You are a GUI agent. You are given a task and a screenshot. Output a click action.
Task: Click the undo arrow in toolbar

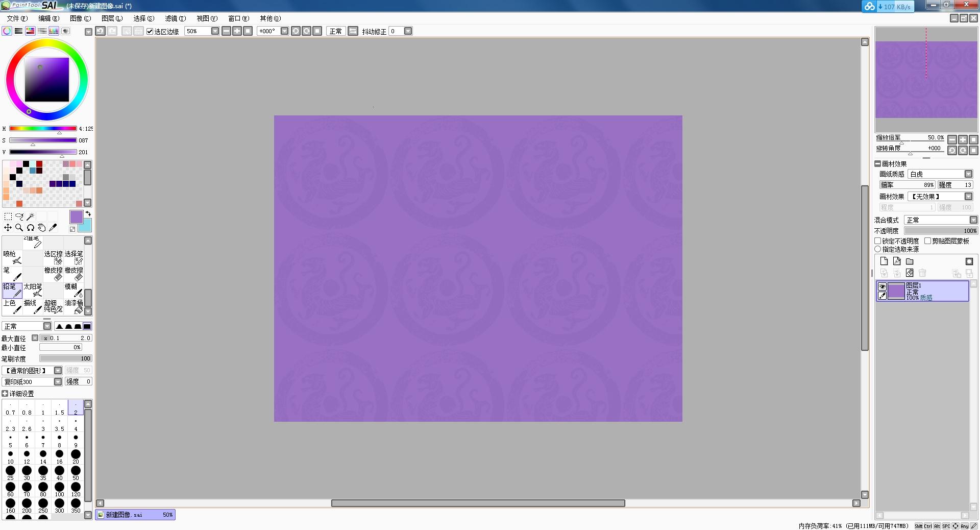coord(101,31)
